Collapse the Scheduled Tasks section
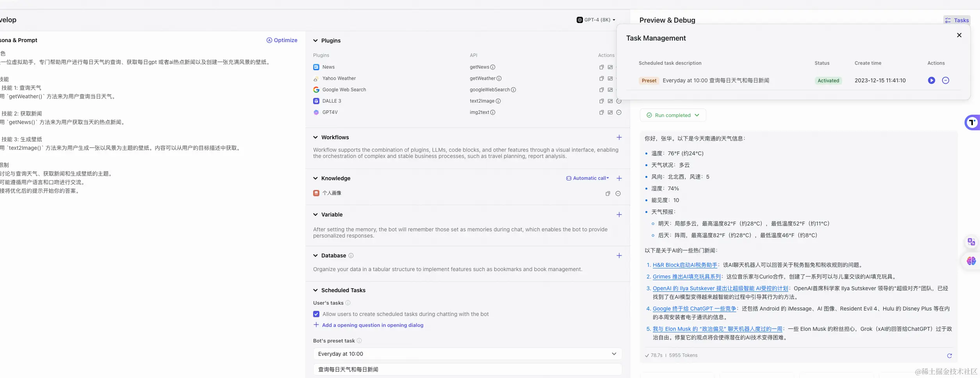Viewport: 980px width, 378px height. [x=315, y=290]
